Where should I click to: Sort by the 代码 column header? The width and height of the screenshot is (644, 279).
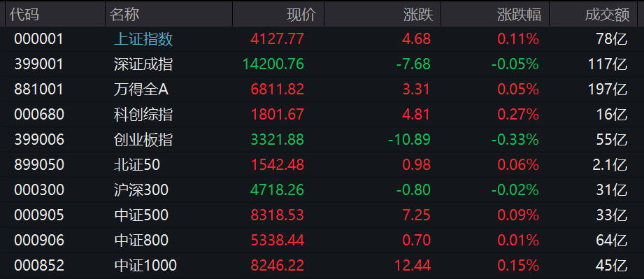(x=24, y=15)
